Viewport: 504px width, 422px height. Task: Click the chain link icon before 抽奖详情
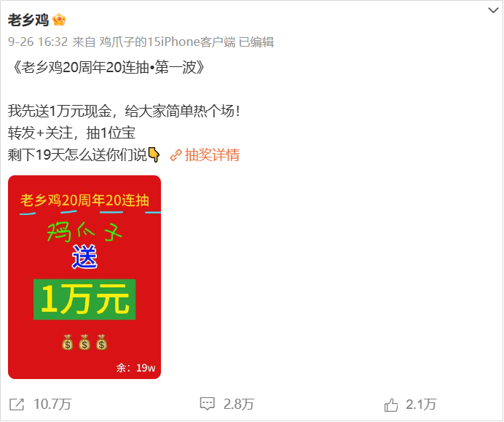176,155
